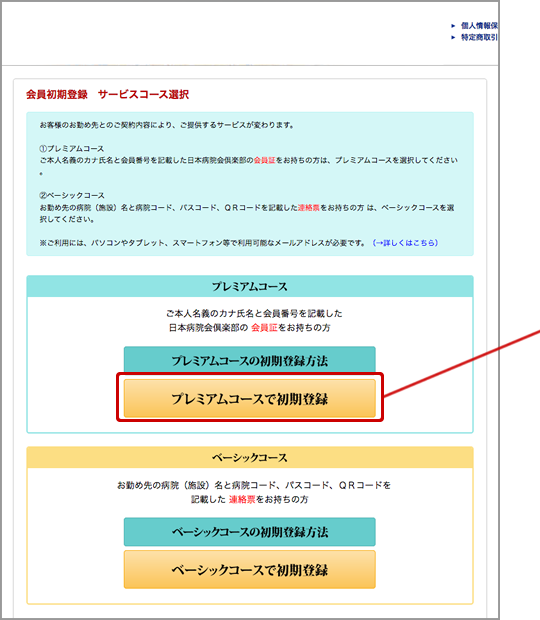540x620 pixels.
Task: Click red 連絡票 text in basic panel
Action: click(242, 499)
